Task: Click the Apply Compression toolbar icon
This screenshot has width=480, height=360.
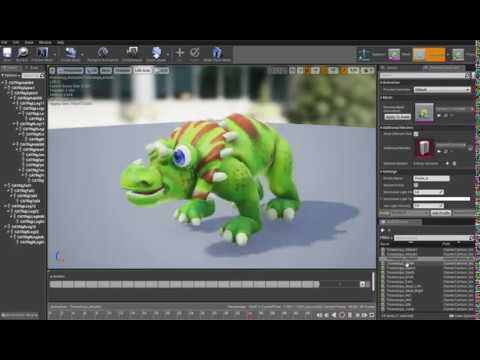Action: [x=132, y=52]
